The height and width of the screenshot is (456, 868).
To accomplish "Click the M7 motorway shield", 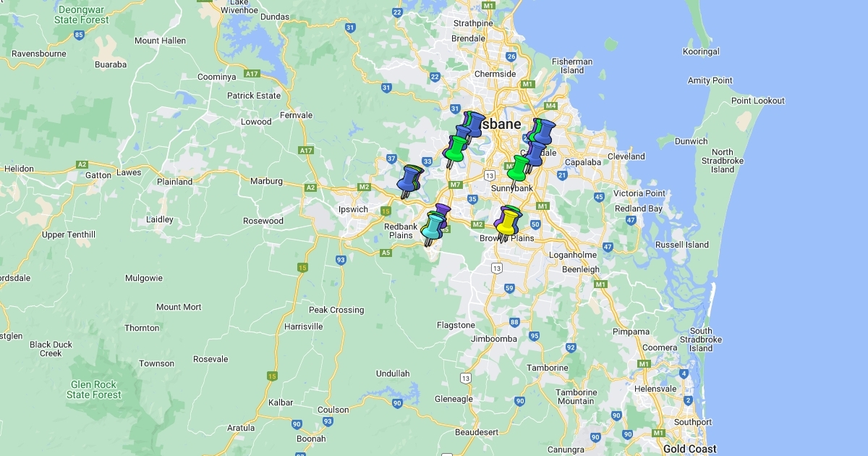I will pos(455,185).
